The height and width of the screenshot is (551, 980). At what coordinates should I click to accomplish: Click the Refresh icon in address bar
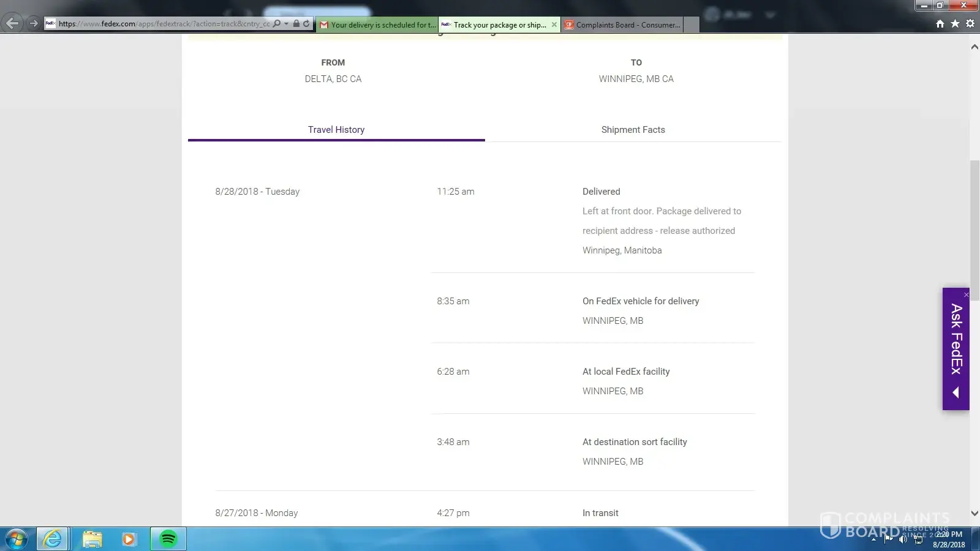[x=306, y=24]
